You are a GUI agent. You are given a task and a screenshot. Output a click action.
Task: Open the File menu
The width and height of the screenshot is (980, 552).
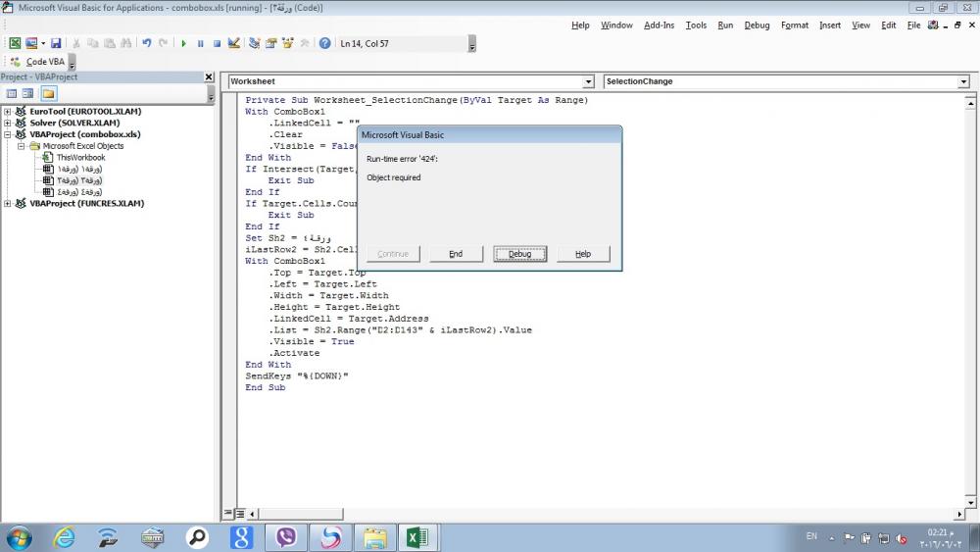point(913,25)
